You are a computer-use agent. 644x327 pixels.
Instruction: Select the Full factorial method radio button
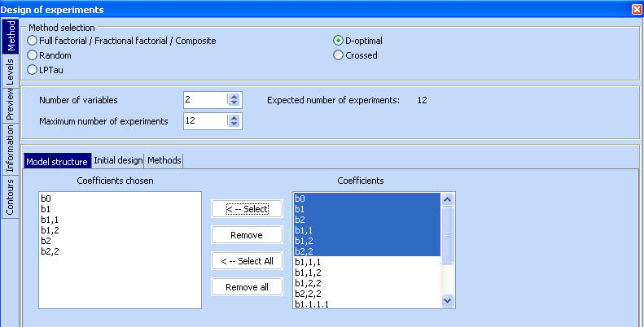coord(33,41)
